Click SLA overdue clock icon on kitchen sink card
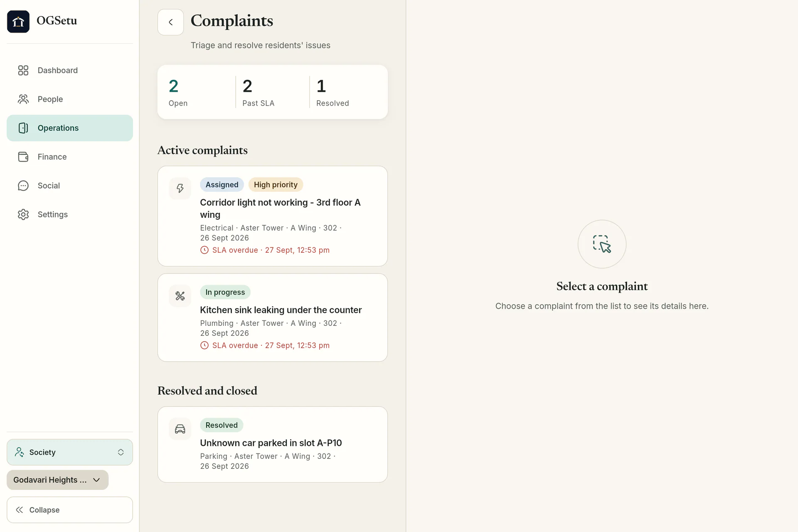The image size is (798, 532). [x=204, y=345]
